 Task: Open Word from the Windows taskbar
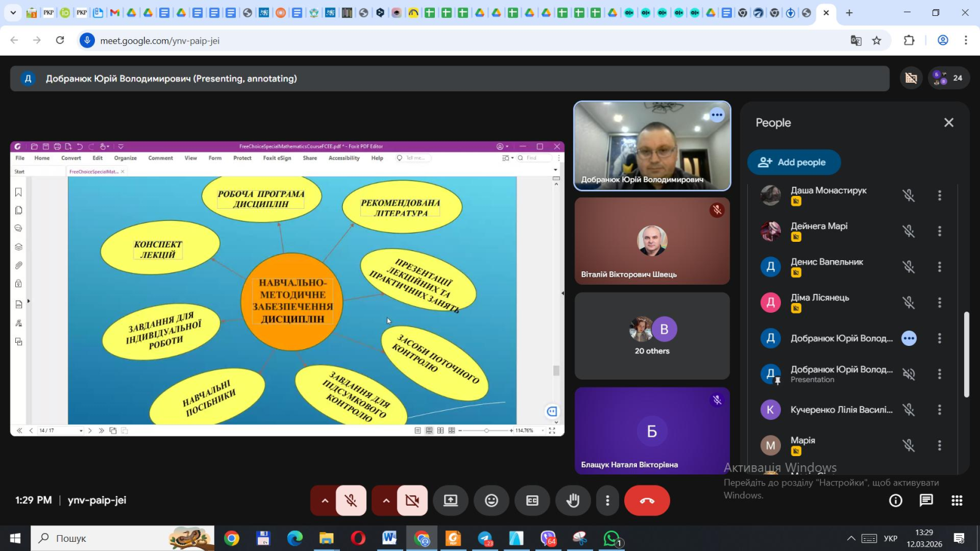pos(389,538)
